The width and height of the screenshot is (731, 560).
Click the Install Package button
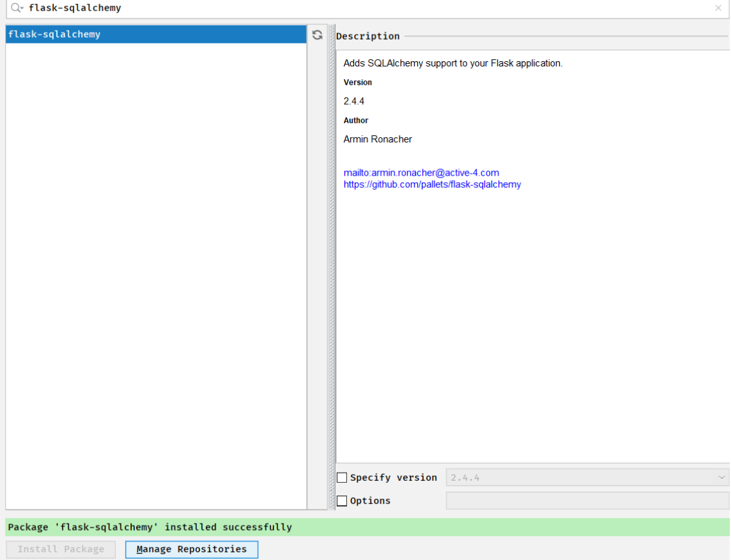[61, 549]
